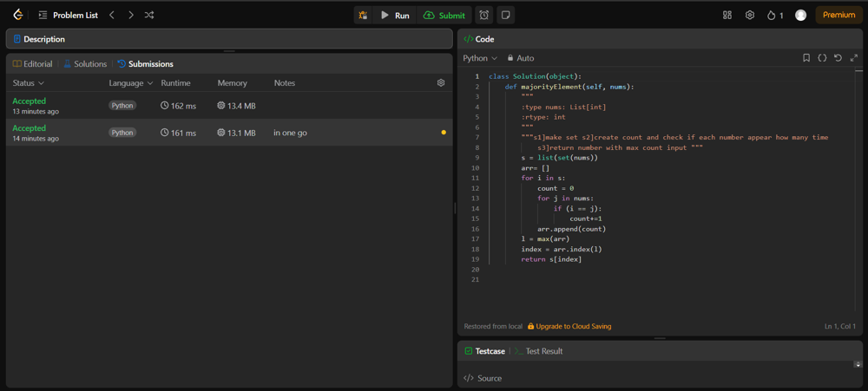The height and width of the screenshot is (391, 868).
Task: Go to the next problem arrow
Action: coord(131,15)
